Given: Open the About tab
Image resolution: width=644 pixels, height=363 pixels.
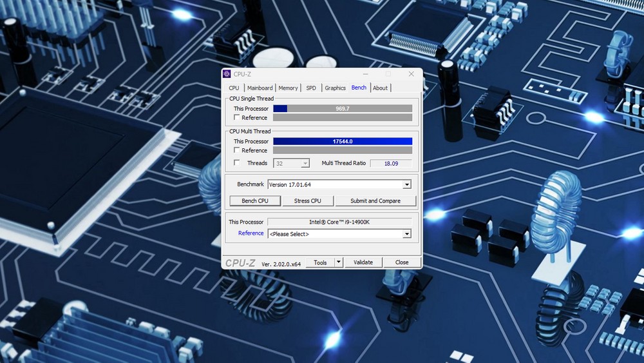Looking at the screenshot, I should point(381,88).
